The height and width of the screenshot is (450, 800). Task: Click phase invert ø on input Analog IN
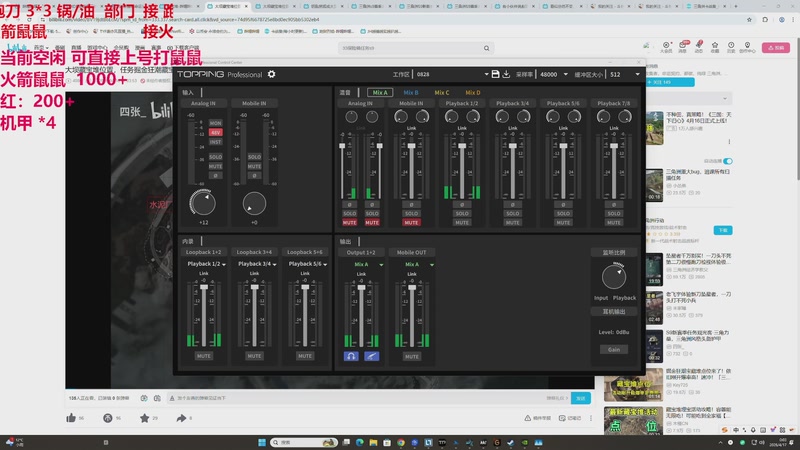[x=215, y=176]
